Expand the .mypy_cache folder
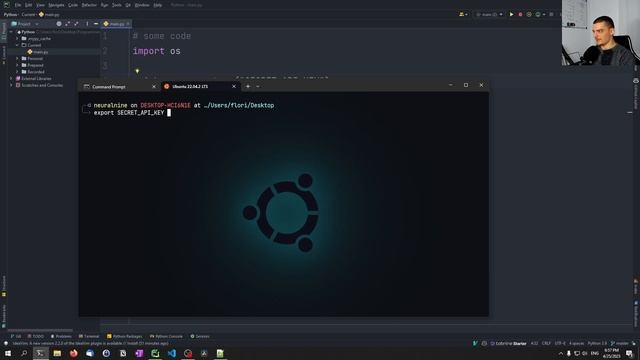Viewport: 640px width, 360px height. [18, 38]
